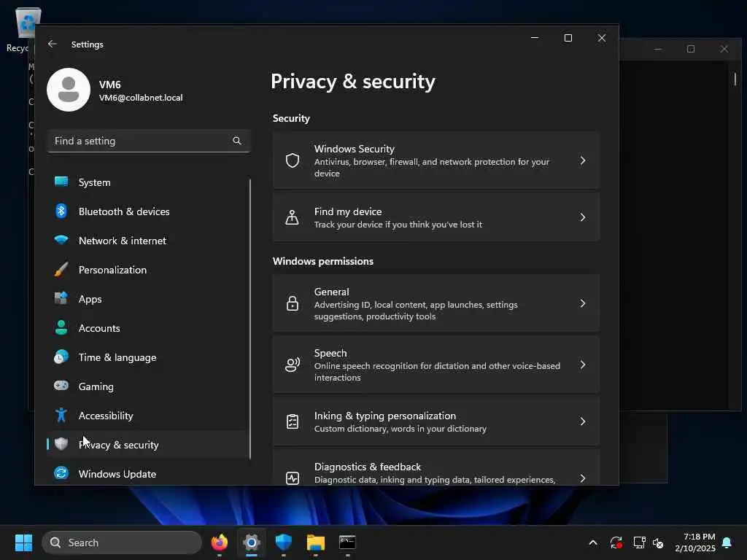This screenshot has width=747, height=560.
Task: Expand Windows Security with its chevron
Action: tap(583, 160)
